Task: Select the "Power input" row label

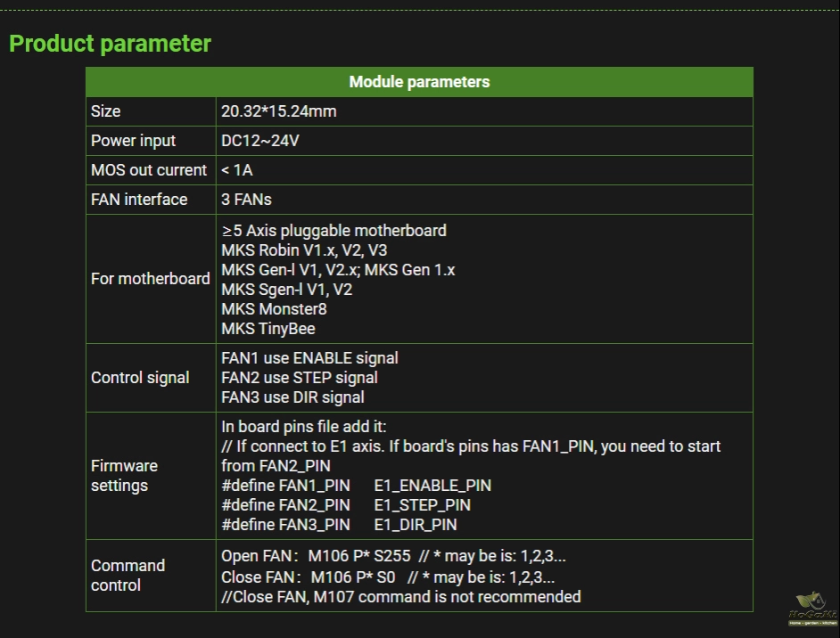Action: coord(133,141)
